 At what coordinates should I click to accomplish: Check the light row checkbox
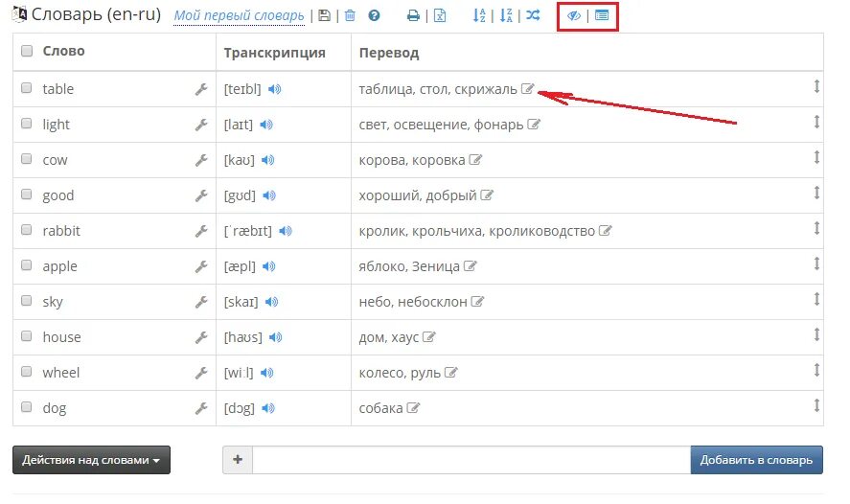27,124
